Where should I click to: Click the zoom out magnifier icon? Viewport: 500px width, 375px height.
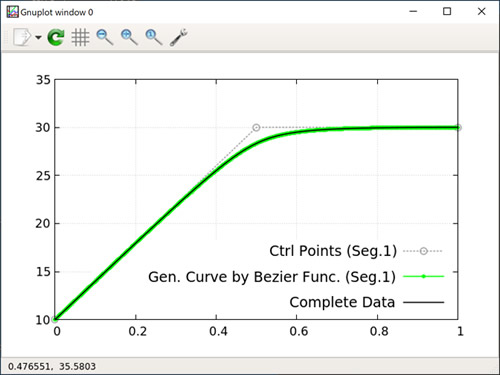click(x=105, y=37)
